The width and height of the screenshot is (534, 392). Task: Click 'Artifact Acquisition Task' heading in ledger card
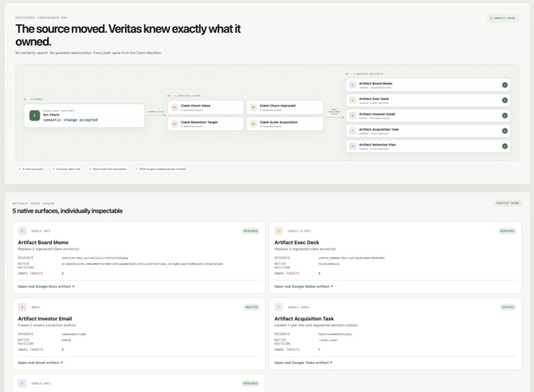[304, 319]
